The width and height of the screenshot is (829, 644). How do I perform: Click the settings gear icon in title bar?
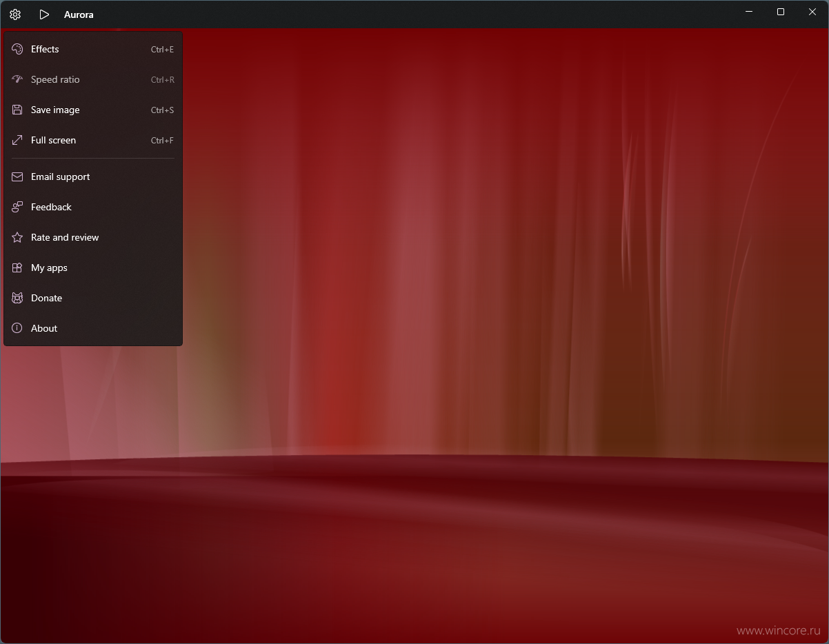[x=15, y=14]
